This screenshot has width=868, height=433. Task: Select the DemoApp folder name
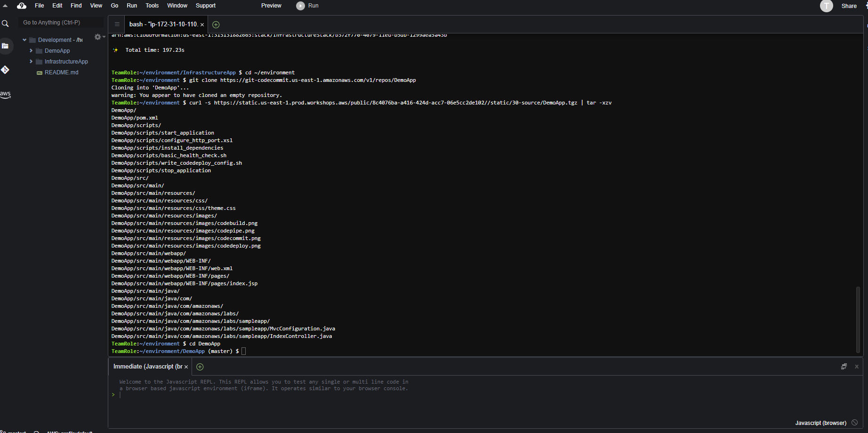[57, 51]
